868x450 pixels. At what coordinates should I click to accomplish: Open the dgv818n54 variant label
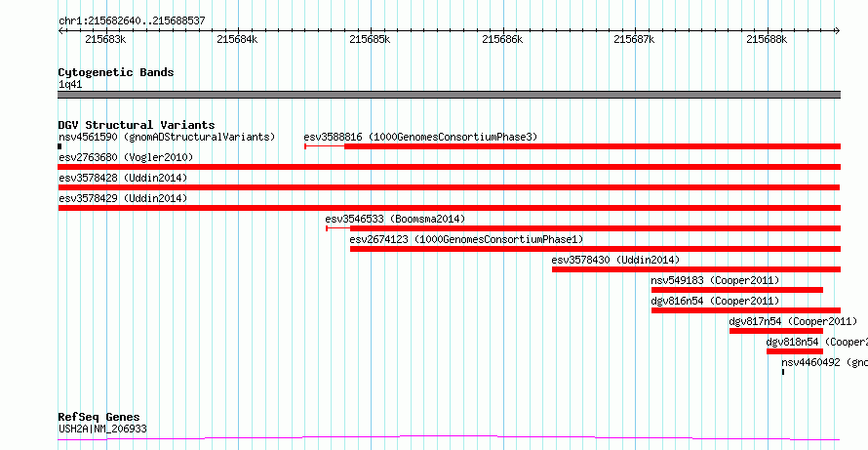tap(816, 342)
